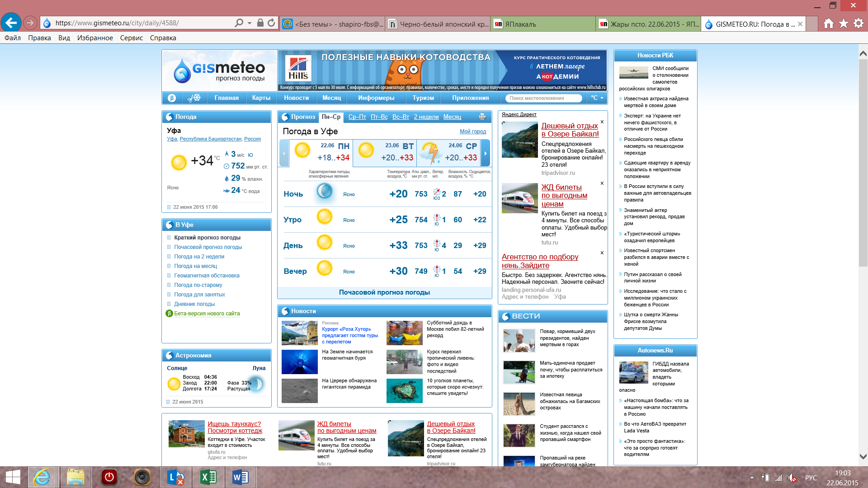Open browser Tools gear icon
The height and width of the screenshot is (488, 868).
858,23
